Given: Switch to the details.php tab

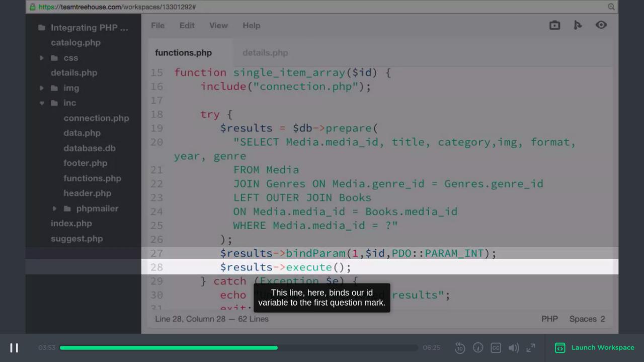Looking at the screenshot, I should click(265, 53).
